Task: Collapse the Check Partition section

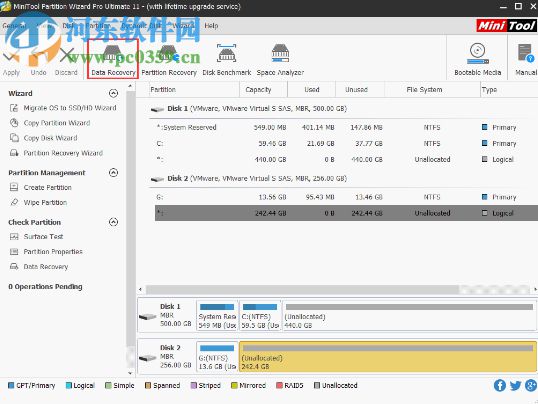Action: coord(113,222)
